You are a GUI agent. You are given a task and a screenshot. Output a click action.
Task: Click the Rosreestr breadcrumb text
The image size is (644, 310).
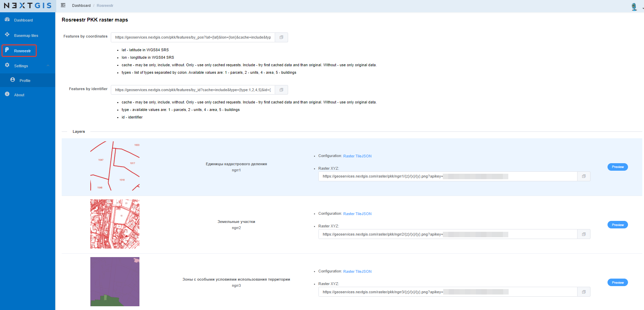coord(105,5)
